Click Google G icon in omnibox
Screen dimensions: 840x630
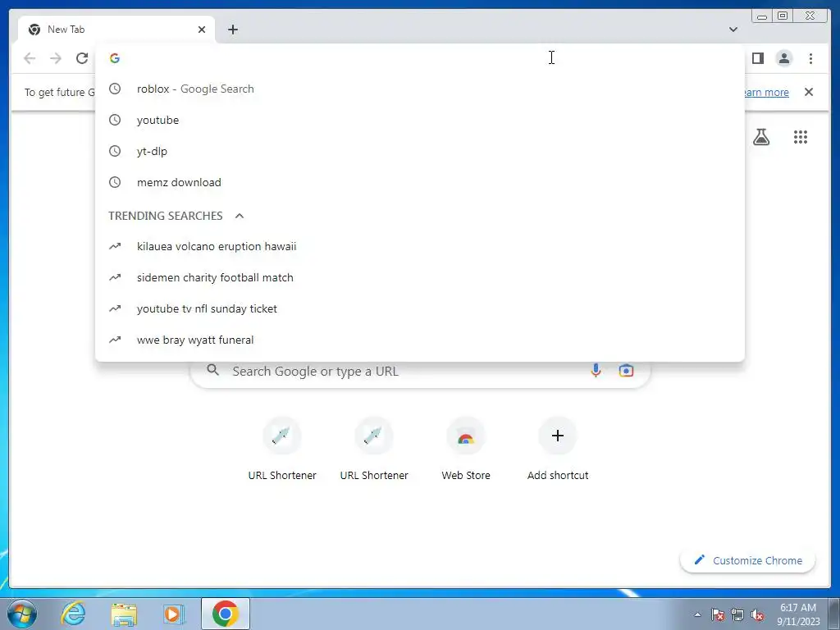tap(115, 58)
